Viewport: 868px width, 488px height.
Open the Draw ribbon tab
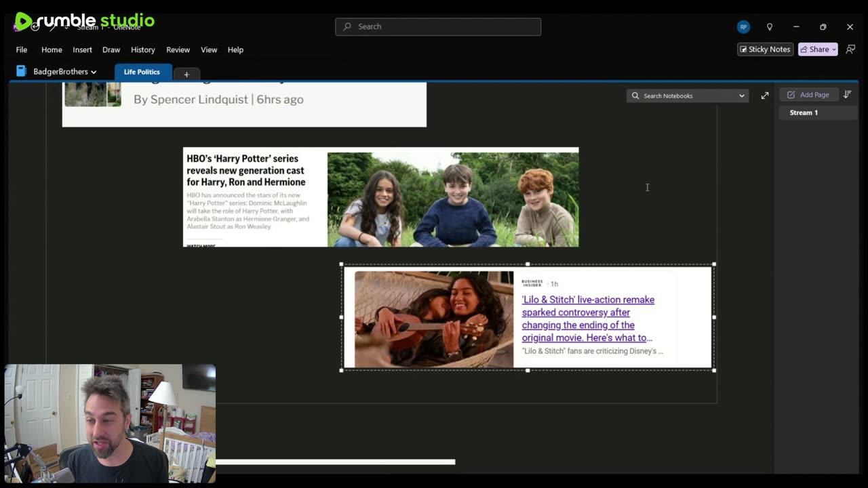click(111, 49)
